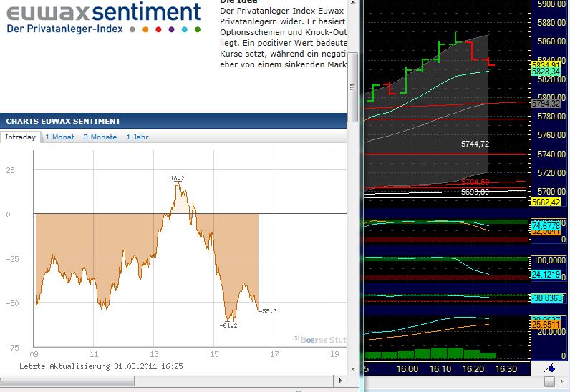Open the 3 Monate chart tab
The width and height of the screenshot is (570, 392).
(100, 137)
